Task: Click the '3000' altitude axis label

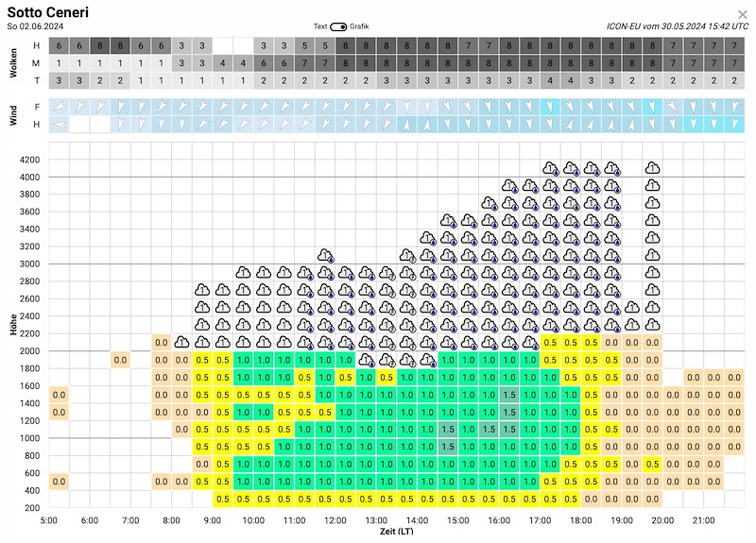Action: tap(30, 263)
